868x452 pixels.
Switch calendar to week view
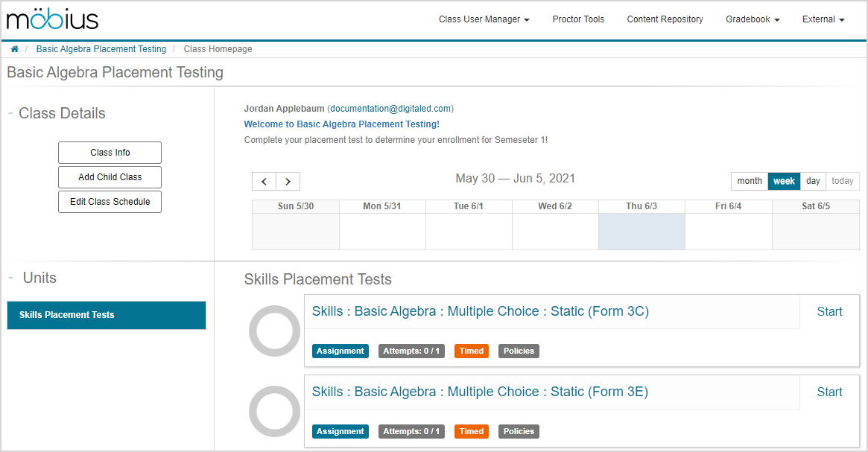tap(784, 181)
